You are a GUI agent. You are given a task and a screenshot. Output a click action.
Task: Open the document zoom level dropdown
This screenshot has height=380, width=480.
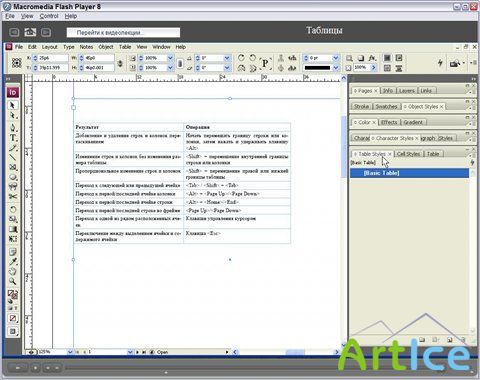coord(70,352)
